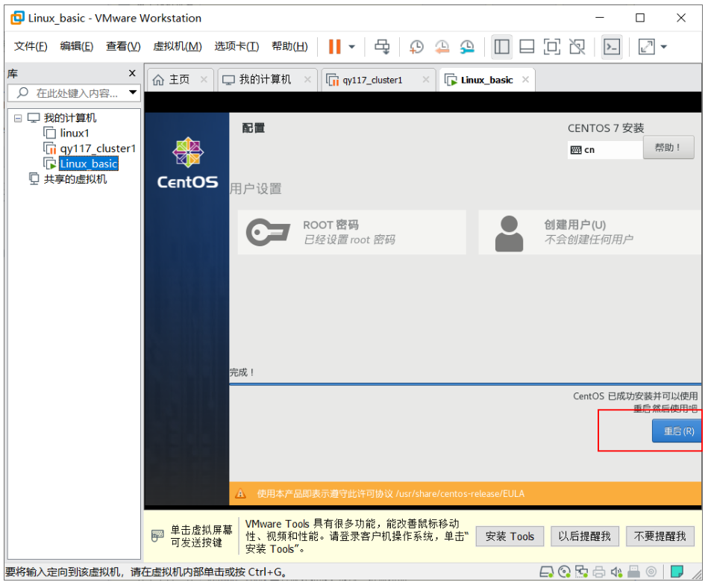Screen dimensions: 708x588
Task: Click the stretch guest display icon
Action: [x=647, y=46]
